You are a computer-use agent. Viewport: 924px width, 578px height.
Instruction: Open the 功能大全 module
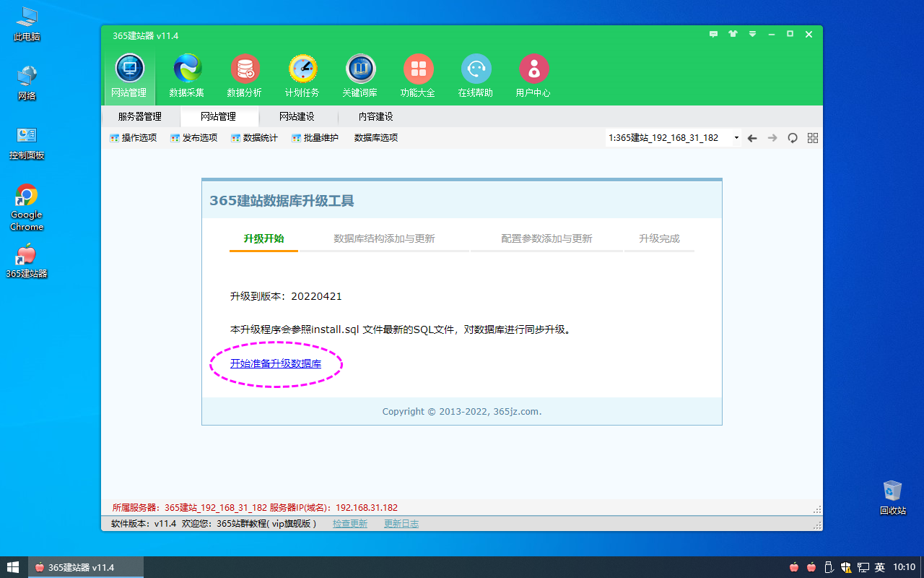pyautogui.click(x=418, y=76)
